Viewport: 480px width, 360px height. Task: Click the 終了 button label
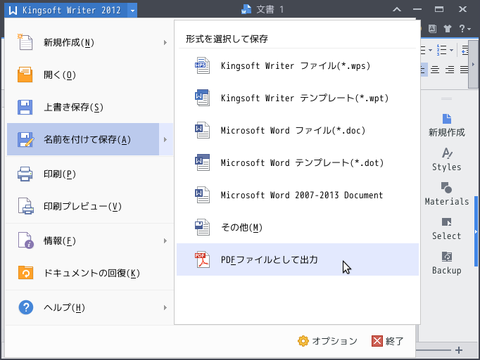click(395, 341)
